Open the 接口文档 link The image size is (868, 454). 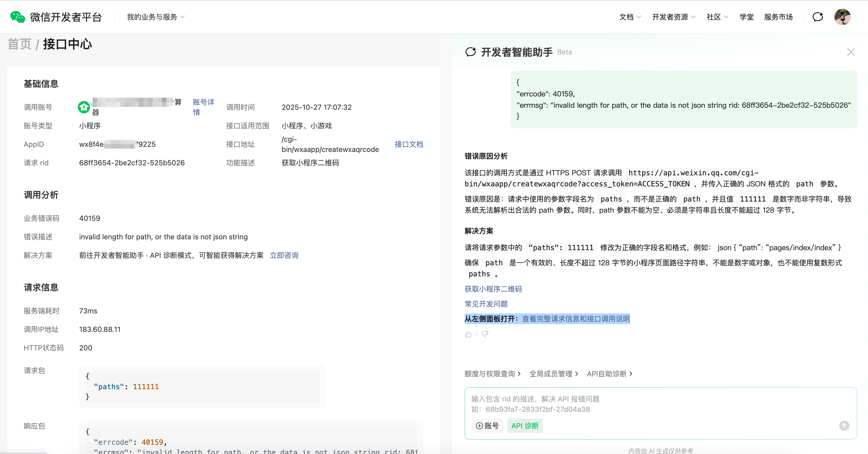[x=409, y=144]
